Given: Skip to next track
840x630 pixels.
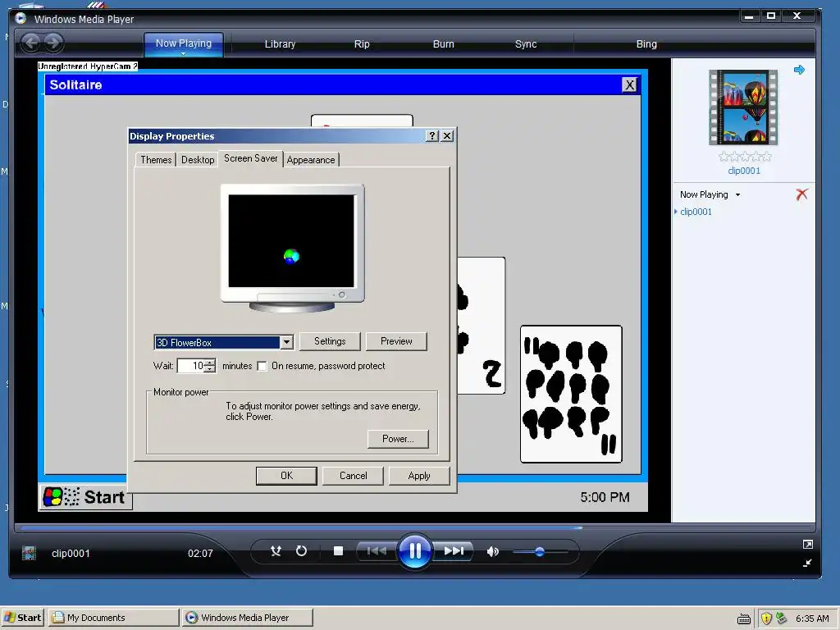Looking at the screenshot, I should click(453, 550).
